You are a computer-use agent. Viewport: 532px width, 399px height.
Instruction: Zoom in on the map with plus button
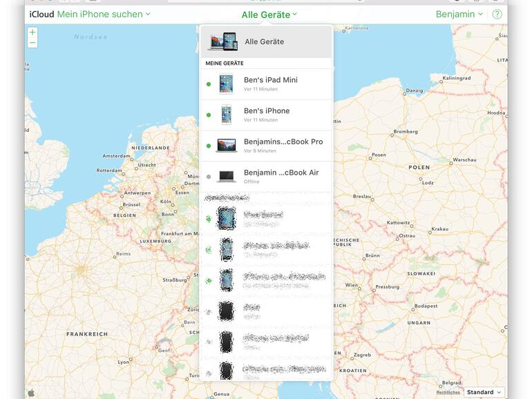point(32,32)
